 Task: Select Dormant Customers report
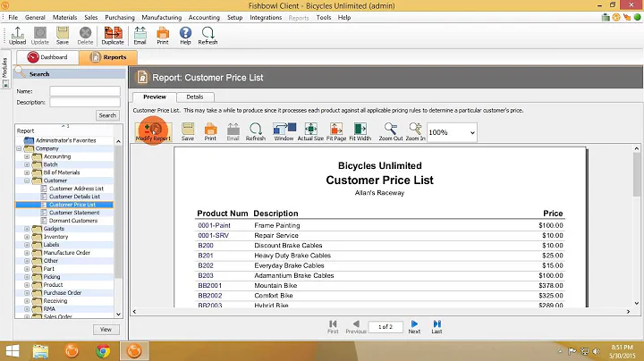click(73, 221)
